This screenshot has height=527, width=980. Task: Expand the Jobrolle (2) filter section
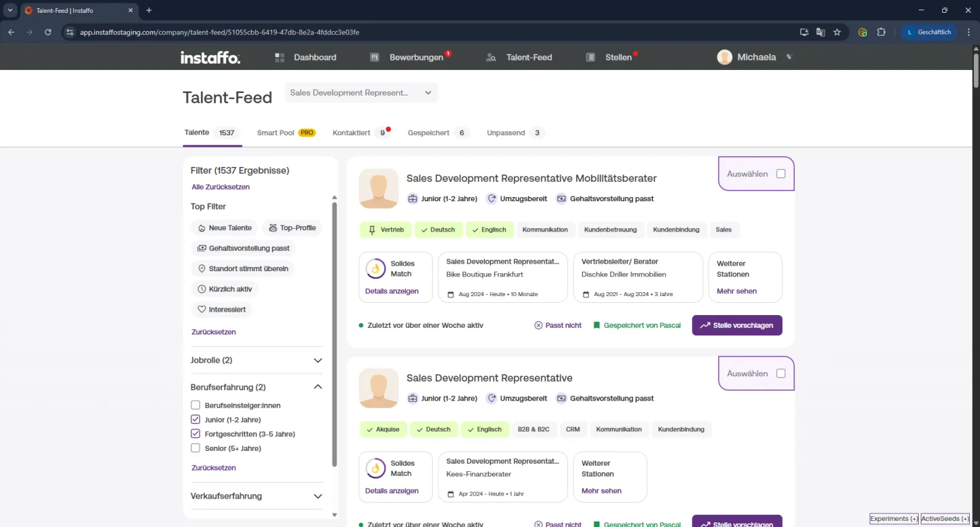[x=256, y=360]
